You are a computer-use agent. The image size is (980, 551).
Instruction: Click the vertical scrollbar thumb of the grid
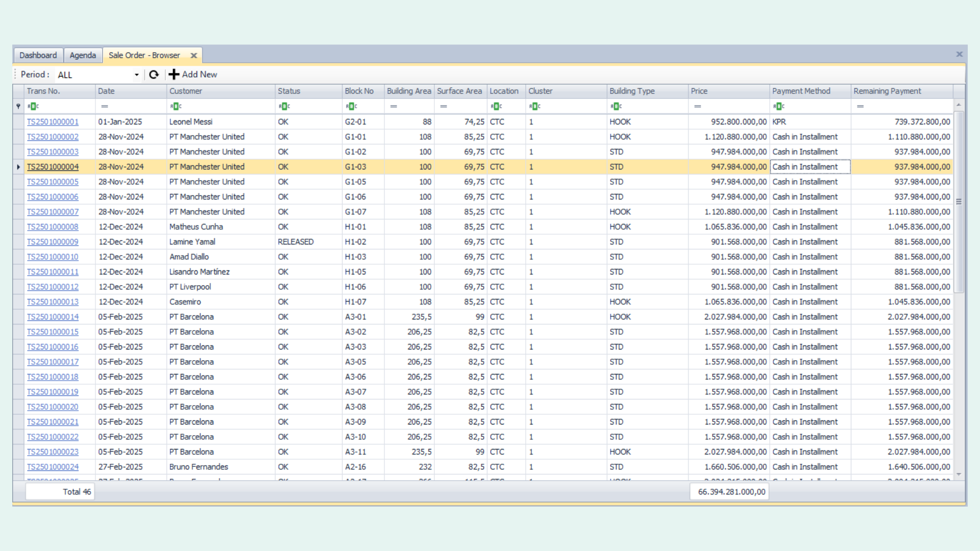(959, 202)
